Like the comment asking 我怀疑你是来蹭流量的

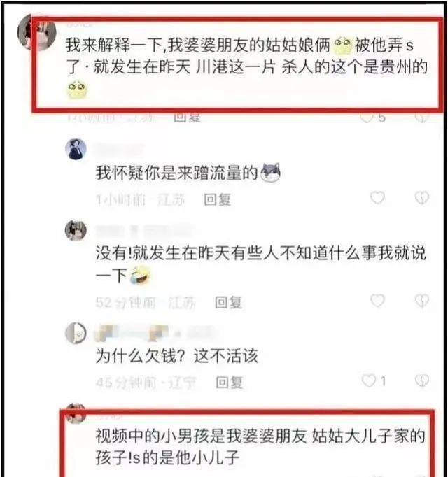[377, 198]
